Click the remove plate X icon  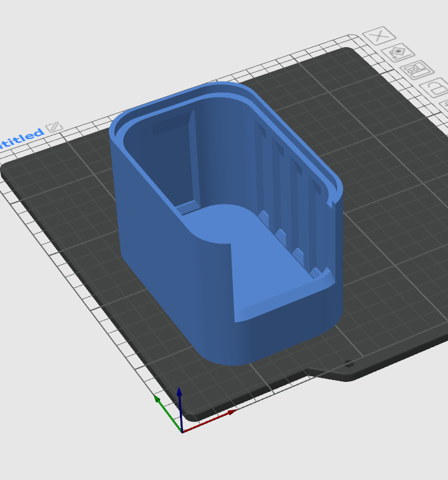tap(379, 35)
